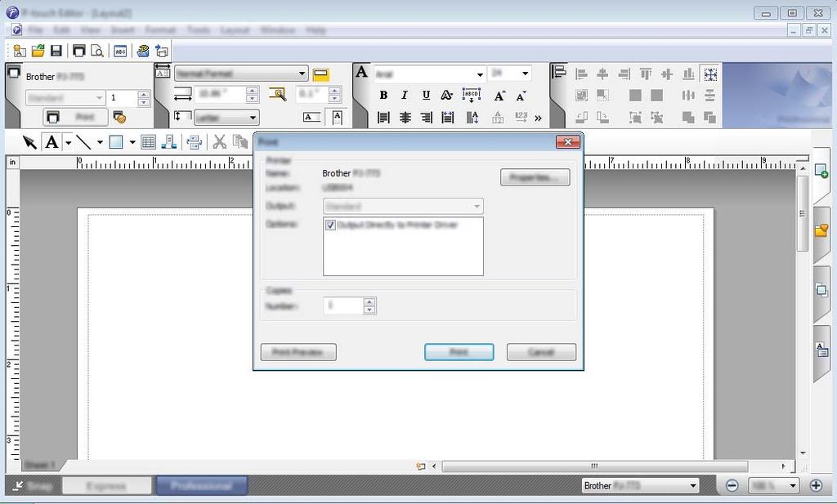Open the File menu
The width and height of the screenshot is (837, 504).
[35, 30]
